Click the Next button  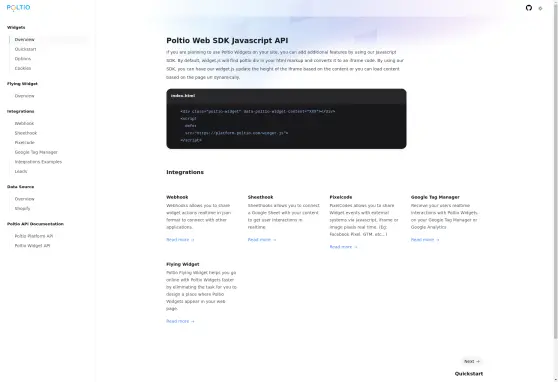click(x=472, y=361)
